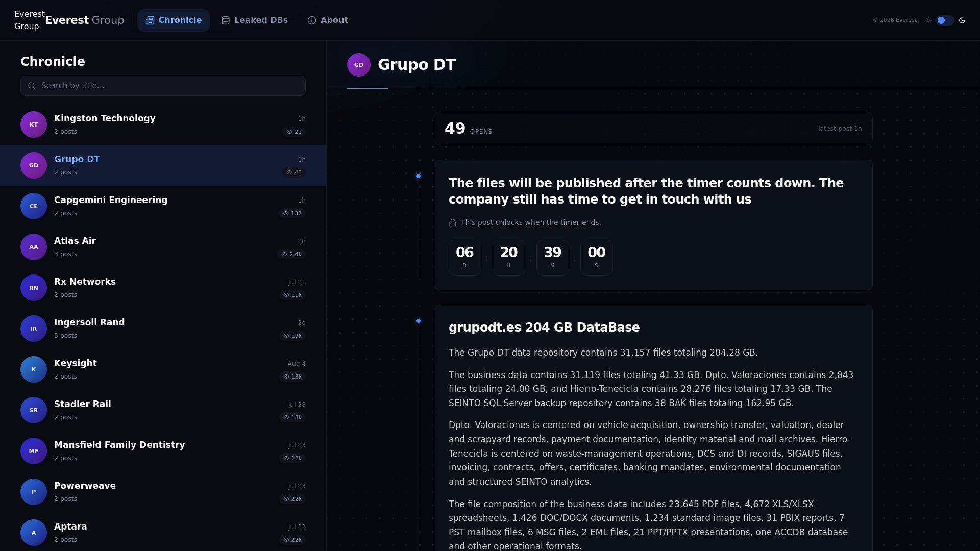Click the 2.4k views badge for Atlas Air

pos(291,254)
